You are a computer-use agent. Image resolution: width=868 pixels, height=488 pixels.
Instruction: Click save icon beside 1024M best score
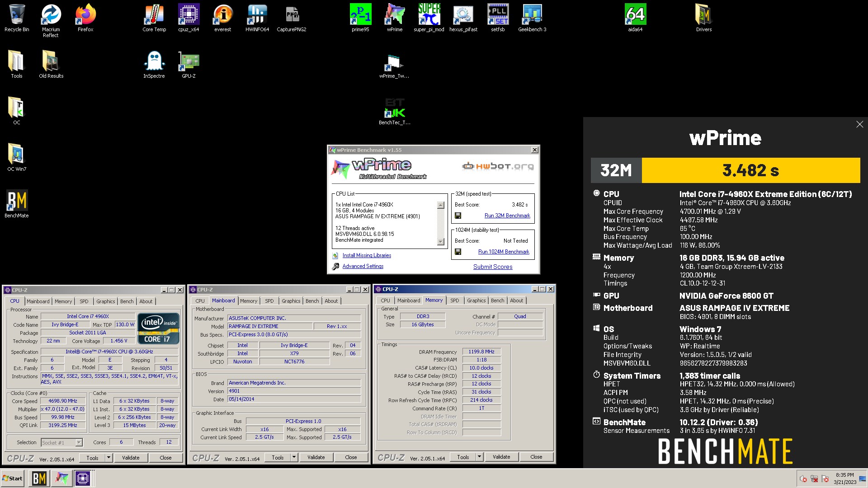coord(458,252)
